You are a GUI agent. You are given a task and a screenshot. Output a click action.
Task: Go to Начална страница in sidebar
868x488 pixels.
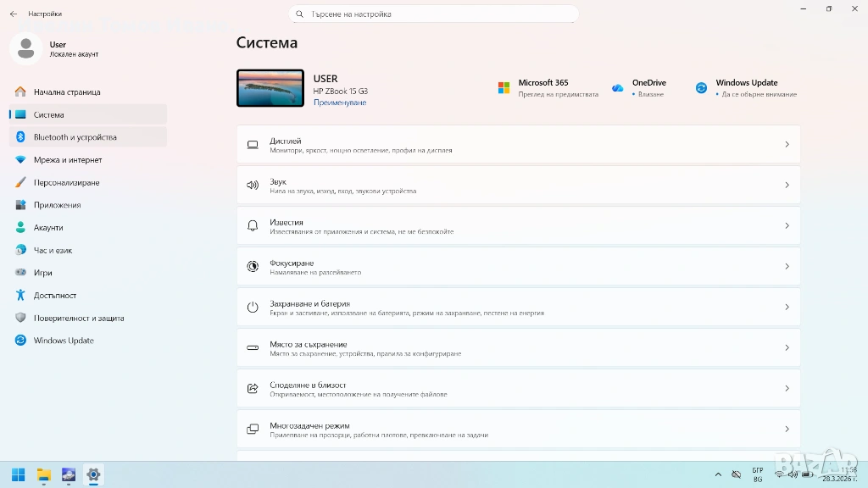(x=67, y=92)
